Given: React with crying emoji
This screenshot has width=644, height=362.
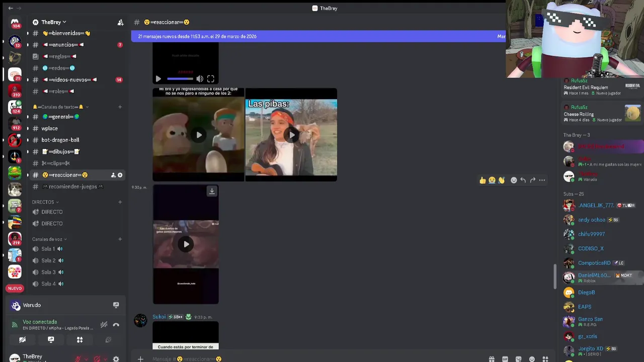Looking at the screenshot, I should click(492, 180).
